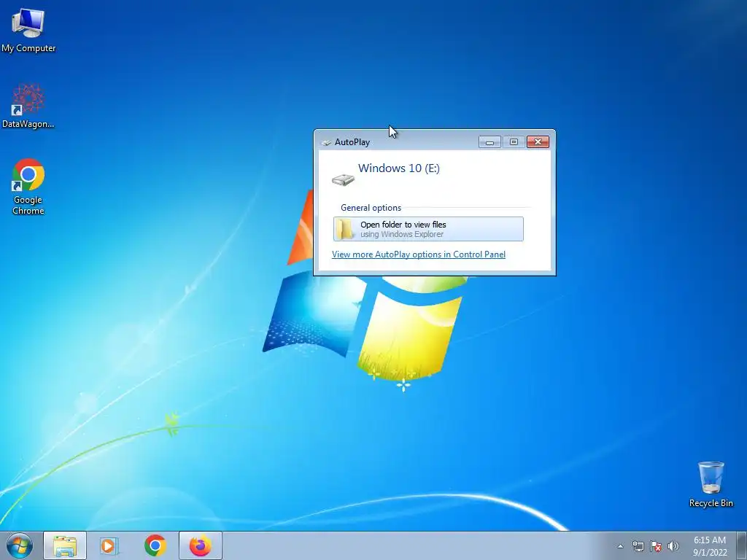Minimize the AutoPlay window
This screenshot has height=560, width=747.
click(x=489, y=142)
